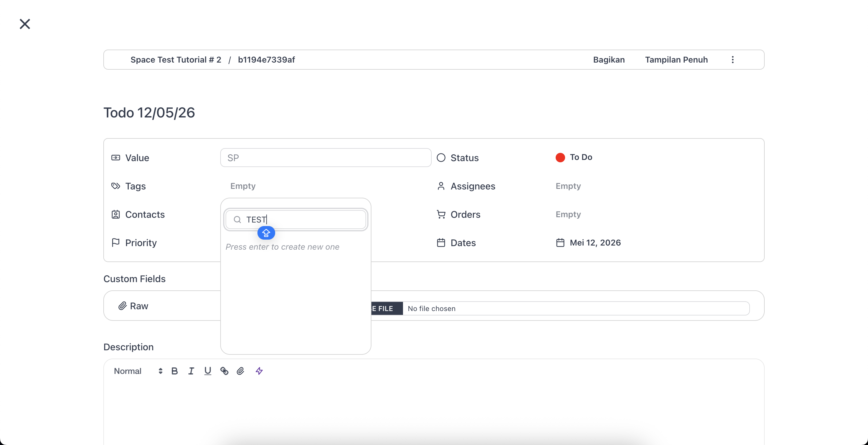
Task: Open the Assignees Empty selector
Action: [x=568, y=186]
